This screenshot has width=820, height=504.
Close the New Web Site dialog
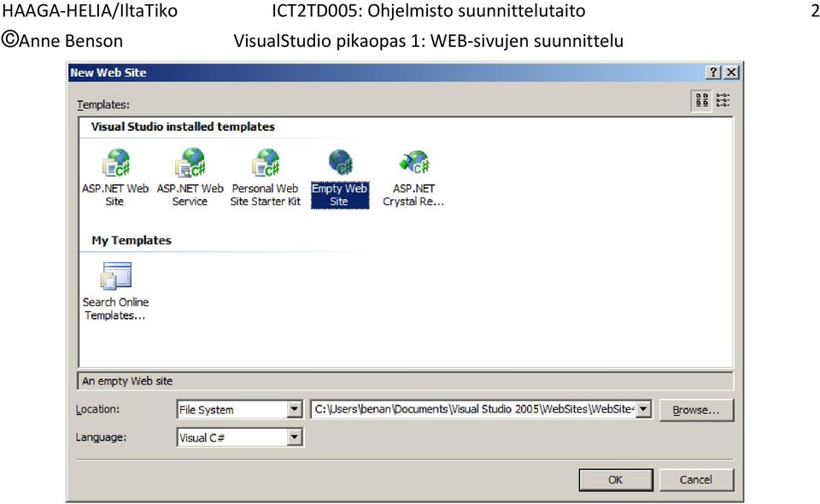(731, 72)
